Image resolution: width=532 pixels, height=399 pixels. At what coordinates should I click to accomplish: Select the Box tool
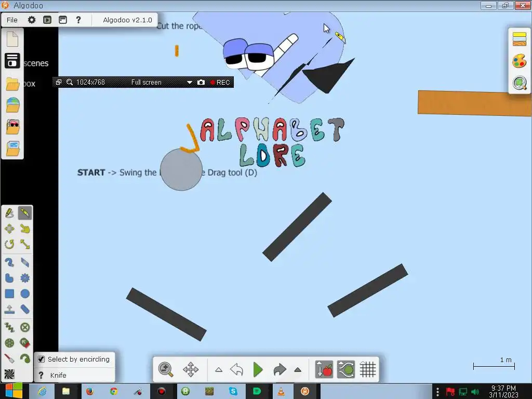point(9,294)
